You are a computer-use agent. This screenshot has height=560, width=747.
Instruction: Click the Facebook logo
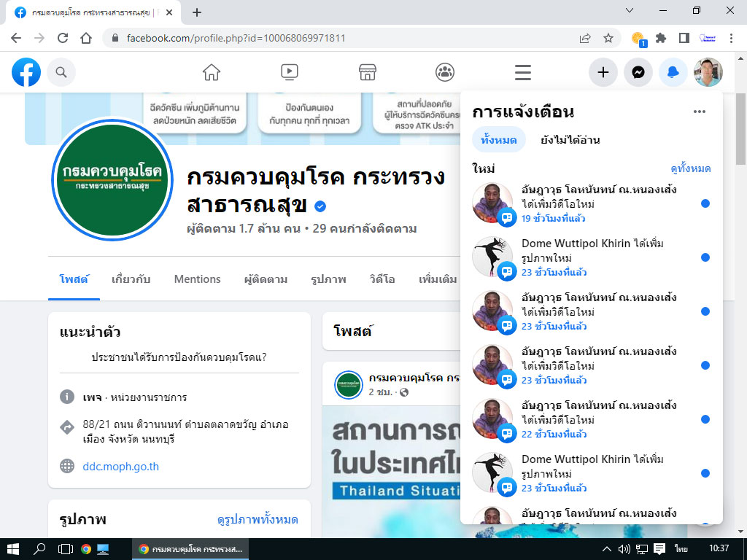click(26, 72)
